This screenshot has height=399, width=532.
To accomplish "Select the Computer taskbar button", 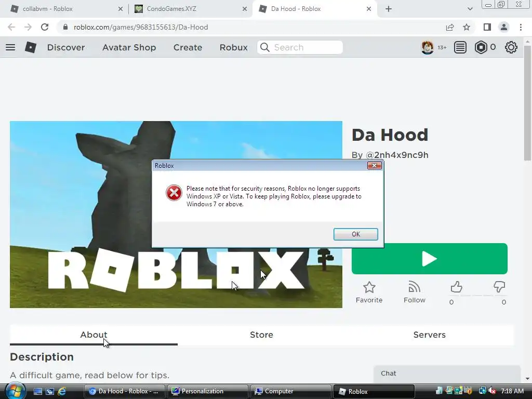I will (x=291, y=391).
